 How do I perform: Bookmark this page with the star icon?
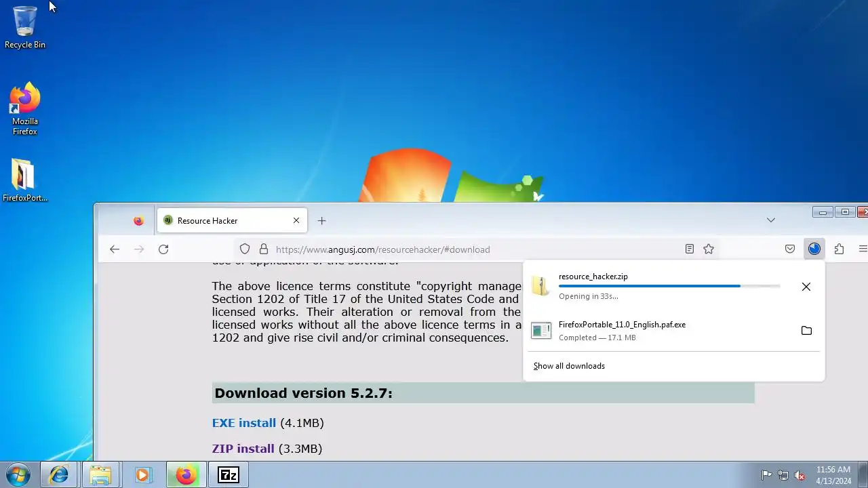[x=709, y=249]
